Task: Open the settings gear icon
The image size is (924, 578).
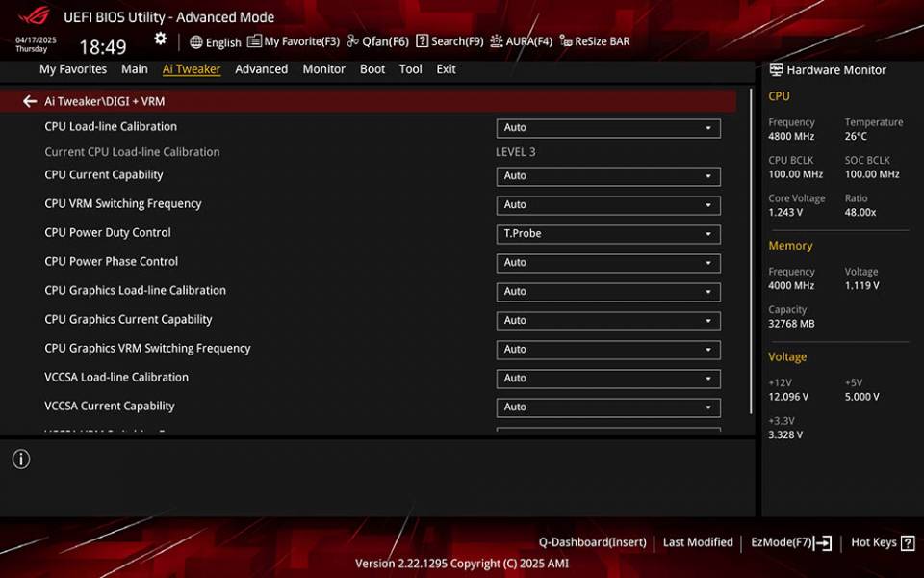Action: tap(161, 39)
